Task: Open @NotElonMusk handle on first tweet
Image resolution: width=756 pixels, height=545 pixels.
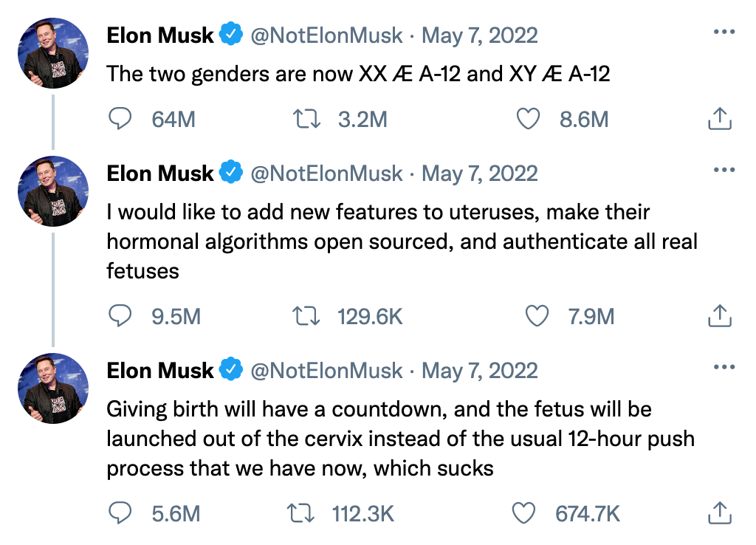Action: pyautogui.click(x=326, y=35)
